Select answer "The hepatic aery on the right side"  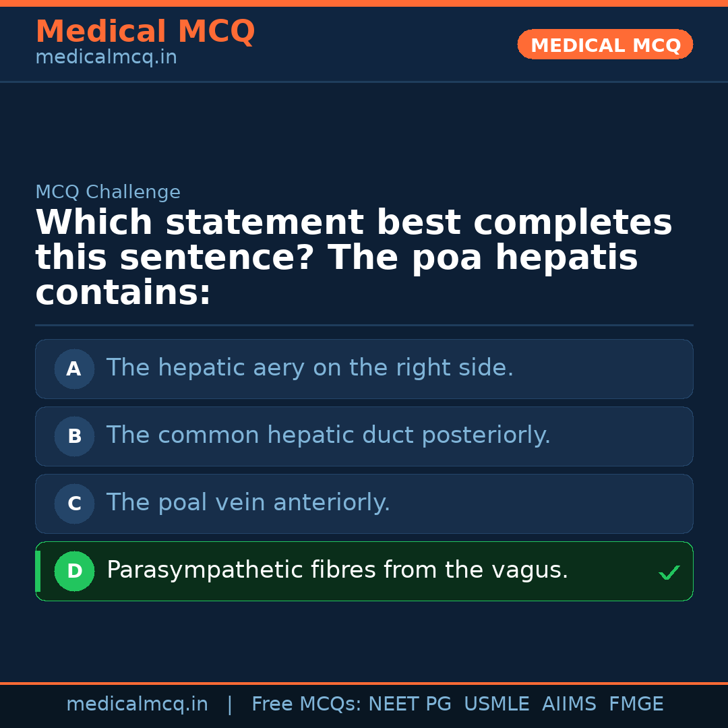coord(310,368)
